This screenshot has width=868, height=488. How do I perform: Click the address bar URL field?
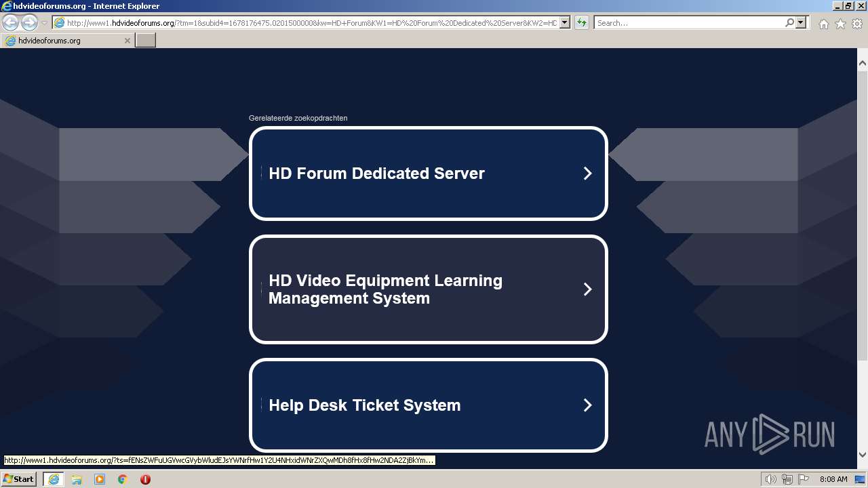click(312, 23)
